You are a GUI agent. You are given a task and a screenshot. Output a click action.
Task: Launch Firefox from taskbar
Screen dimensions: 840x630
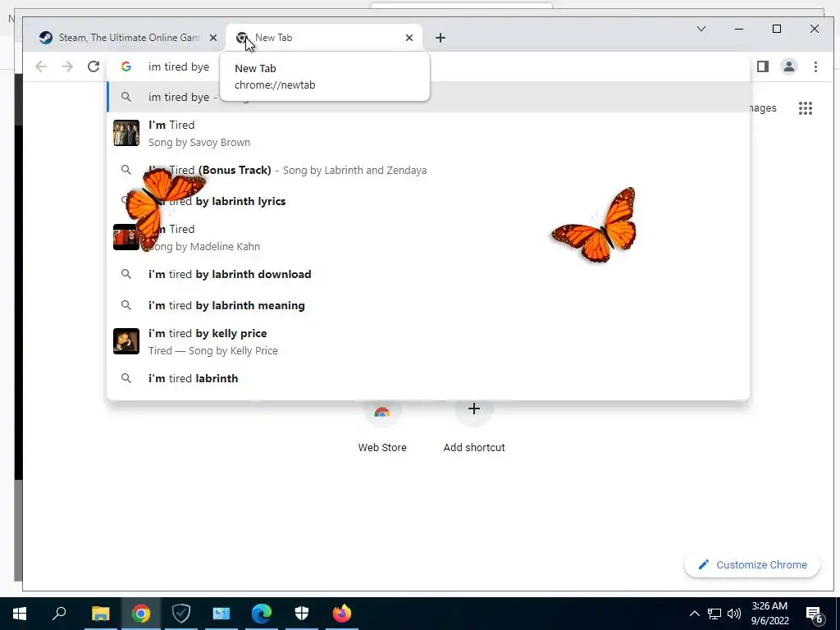coord(342,614)
